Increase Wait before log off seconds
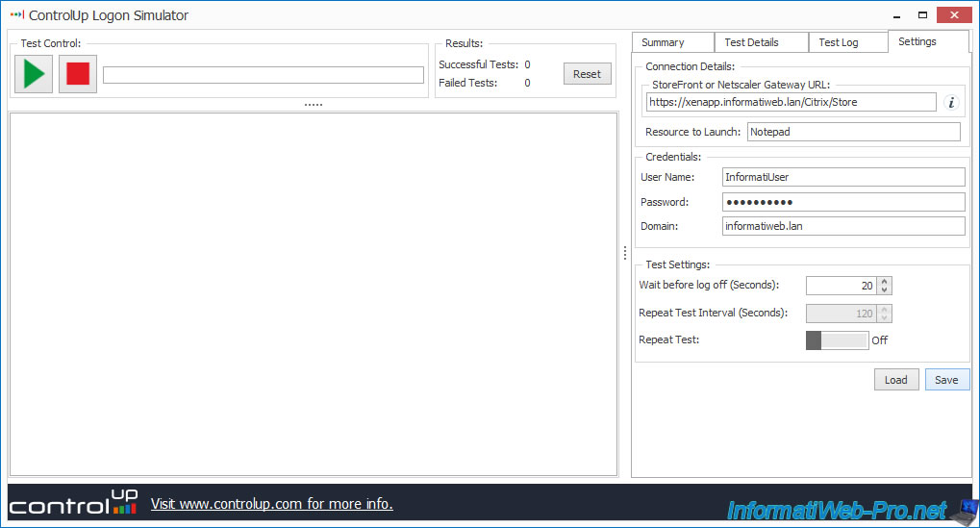Viewport: 980px width, 528px height. [885, 281]
